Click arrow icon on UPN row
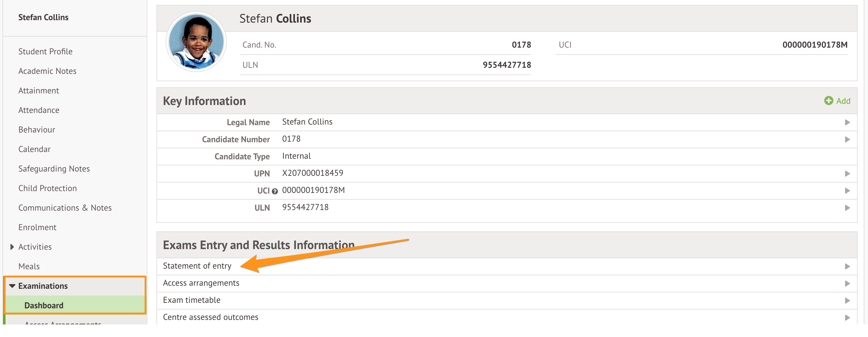This screenshot has height=337, width=868. tap(847, 174)
